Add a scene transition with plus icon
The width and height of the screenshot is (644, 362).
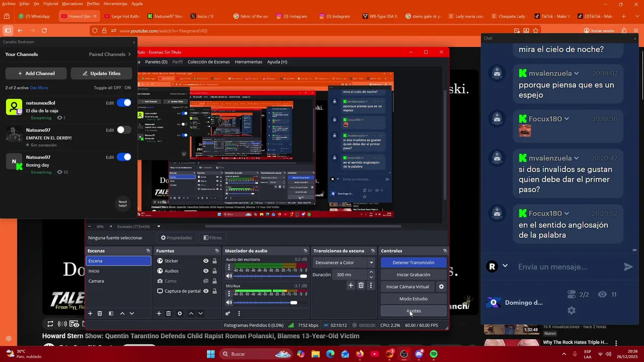351,286
